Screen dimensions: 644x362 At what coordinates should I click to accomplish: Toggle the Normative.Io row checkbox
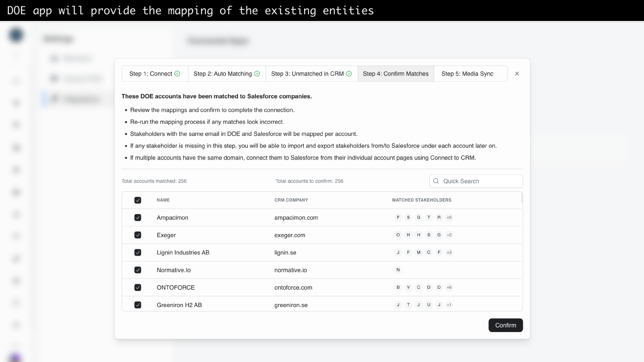138,270
